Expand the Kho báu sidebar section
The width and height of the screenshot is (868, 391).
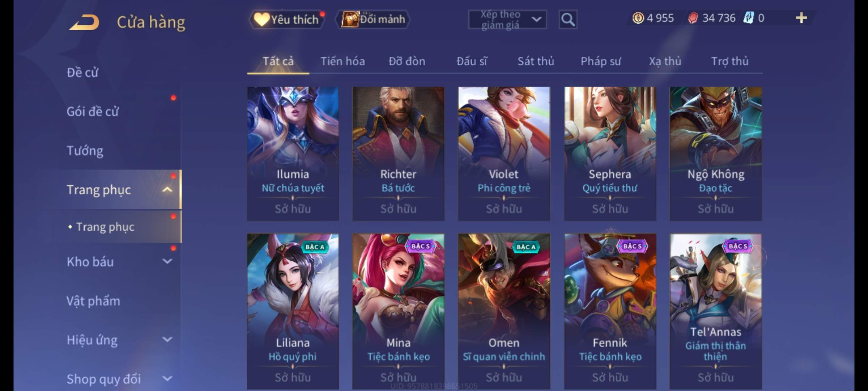(167, 261)
